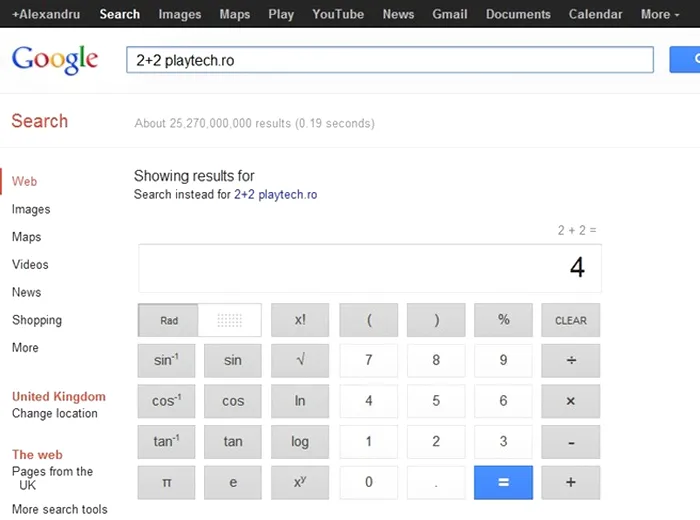
Task: Click calculator digit 8
Action: tap(436, 360)
